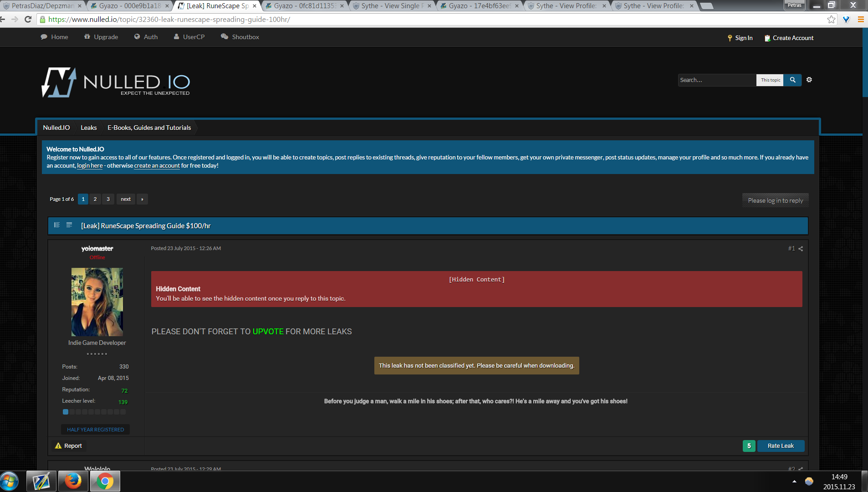Viewport: 868px width, 492px height.
Task: Open Firefox from the taskbar
Action: coord(73,481)
